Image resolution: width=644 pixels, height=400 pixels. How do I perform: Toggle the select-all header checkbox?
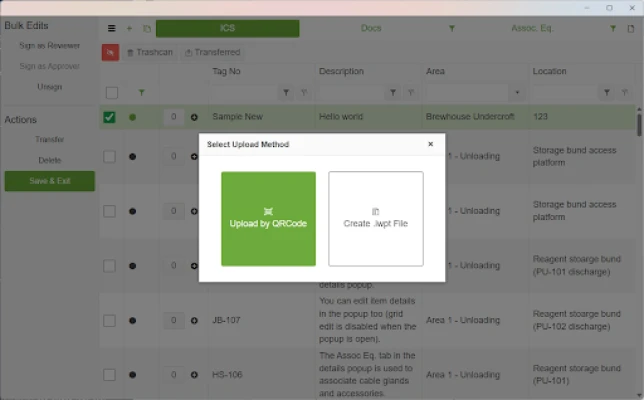pos(112,93)
